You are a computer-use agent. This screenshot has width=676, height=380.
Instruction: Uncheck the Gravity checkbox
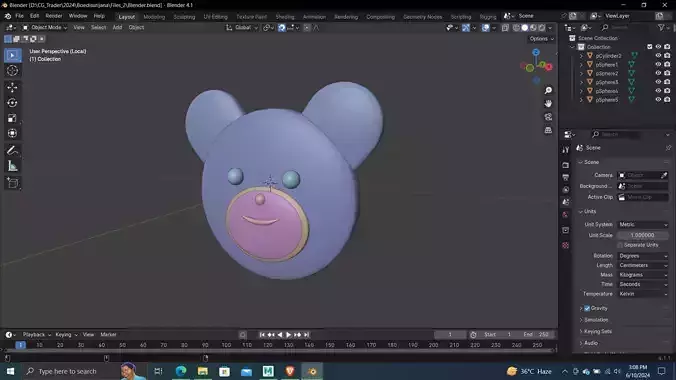click(587, 308)
